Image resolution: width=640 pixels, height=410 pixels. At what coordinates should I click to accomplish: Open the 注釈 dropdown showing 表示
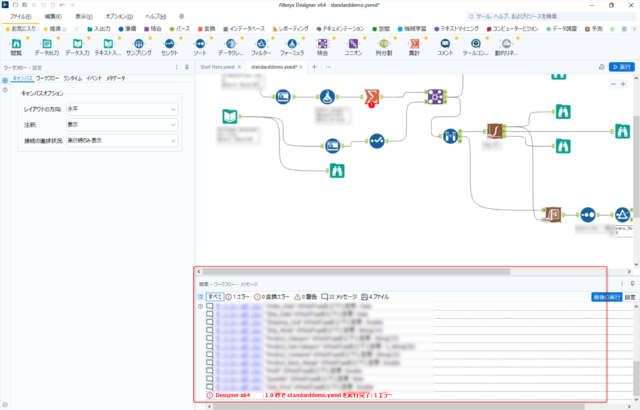tap(122, 125)
